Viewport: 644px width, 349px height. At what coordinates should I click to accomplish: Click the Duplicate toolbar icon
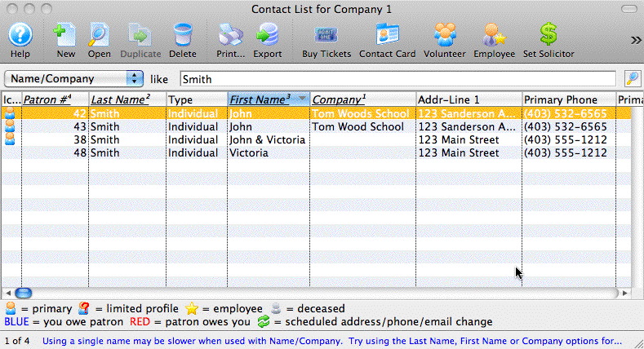pyautogui.click(x=140, y=35)
